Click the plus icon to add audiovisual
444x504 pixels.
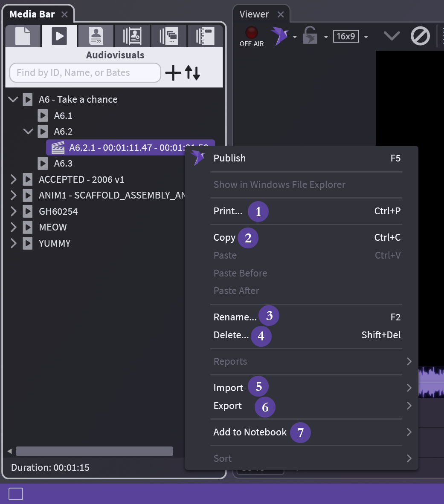point(173,73)
